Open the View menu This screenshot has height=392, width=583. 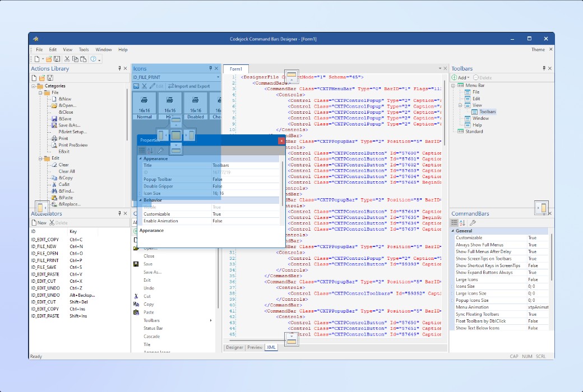coord(68,49)
